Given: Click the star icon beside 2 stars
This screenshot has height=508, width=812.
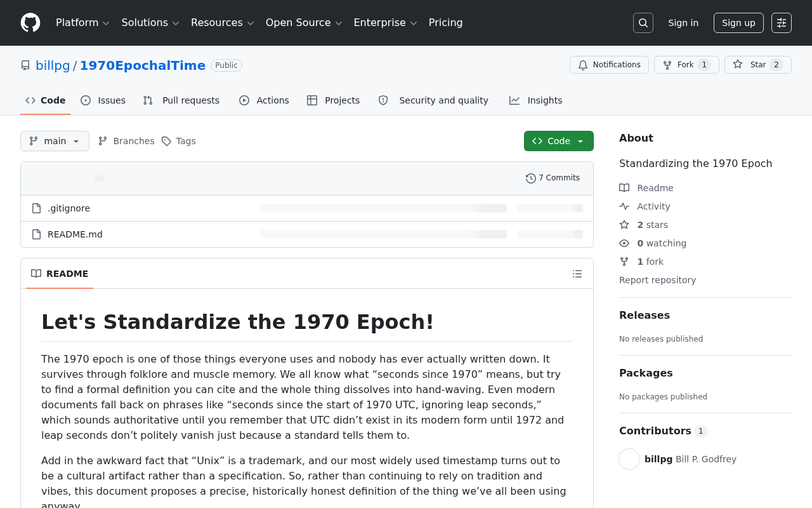Looking at the screenshot, I should (624, 225).
